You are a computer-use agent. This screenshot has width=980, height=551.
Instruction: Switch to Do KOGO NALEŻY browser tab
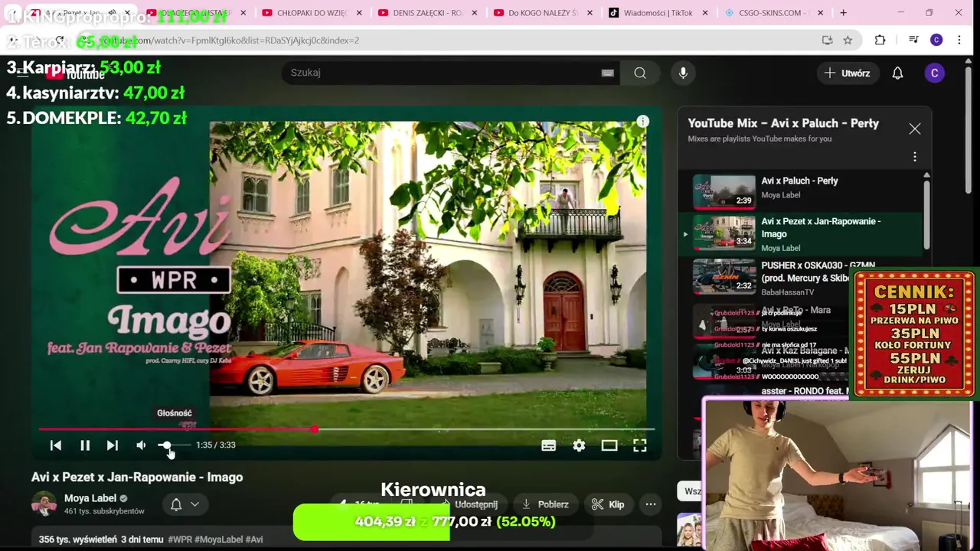point(544,13)
